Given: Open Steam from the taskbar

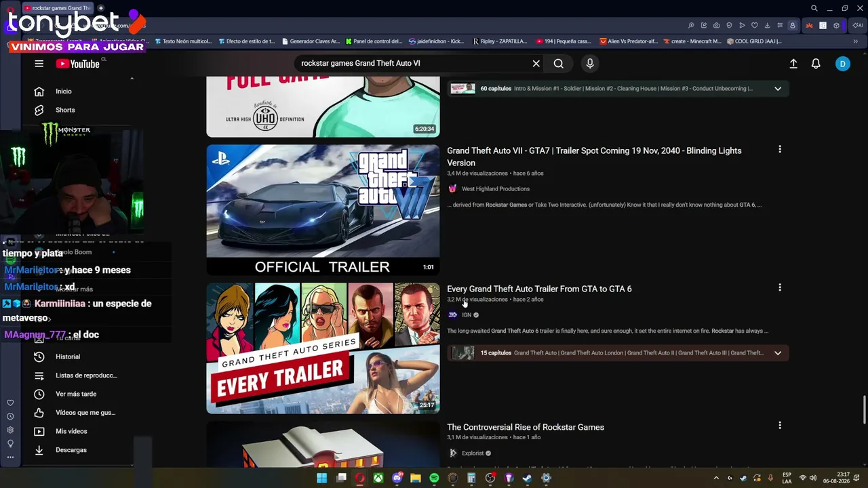Looking at the screenshot, I should click(x=528, y=478).
